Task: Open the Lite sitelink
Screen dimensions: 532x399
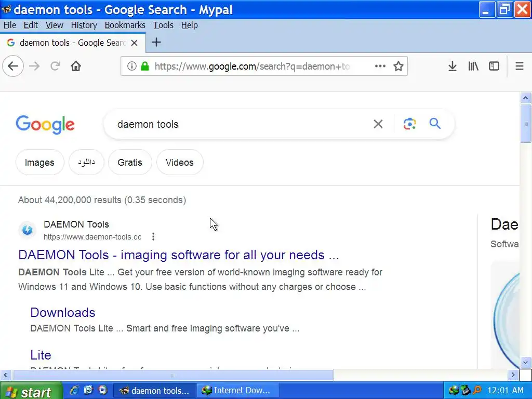Action: [x=41, y=355]
